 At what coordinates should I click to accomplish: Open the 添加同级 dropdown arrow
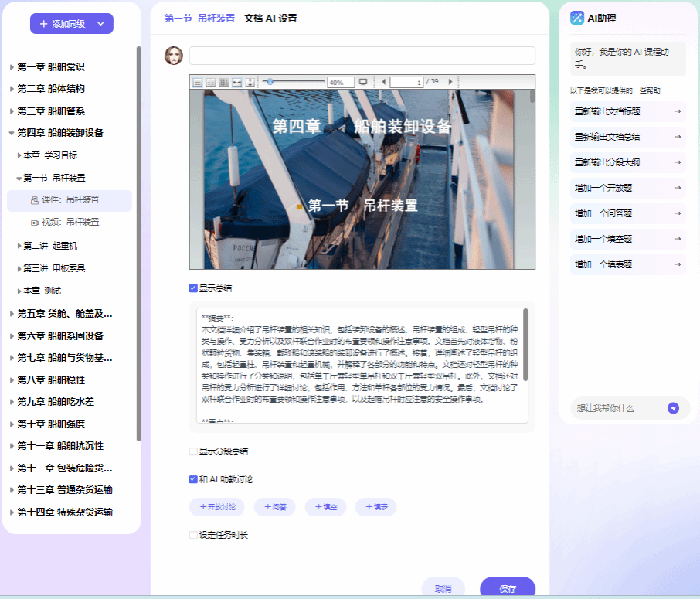(x=101, y=24)
